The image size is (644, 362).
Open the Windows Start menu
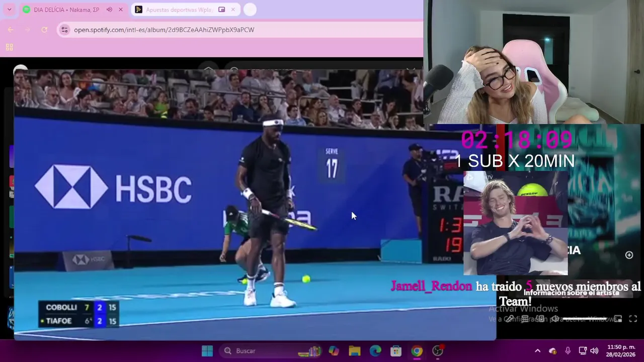click(x=207, y=351)
